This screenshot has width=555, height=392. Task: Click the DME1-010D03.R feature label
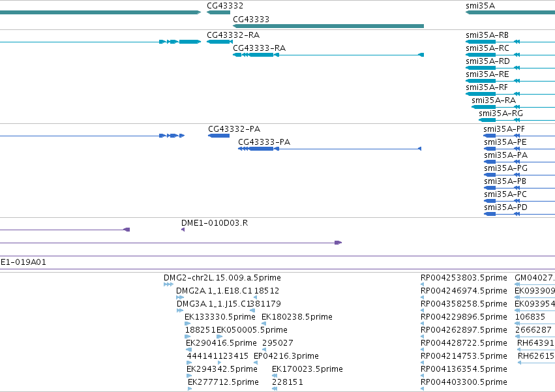coord(215,223)
